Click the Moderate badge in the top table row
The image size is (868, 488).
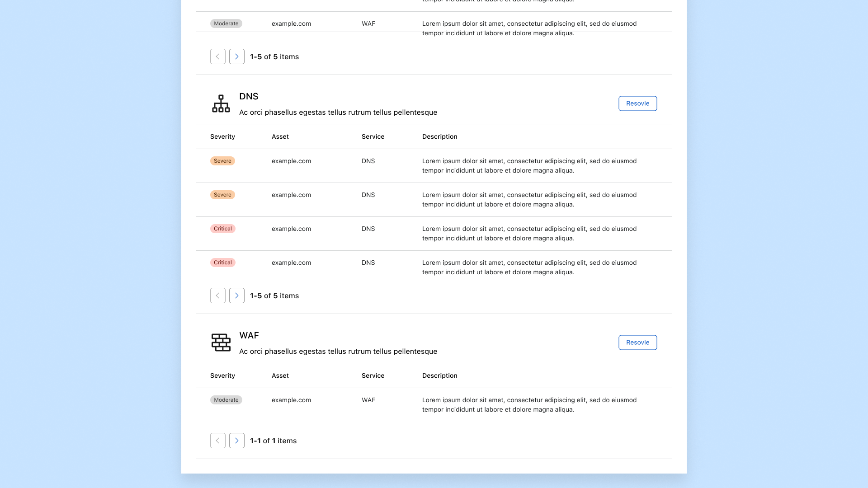point(226,23)
